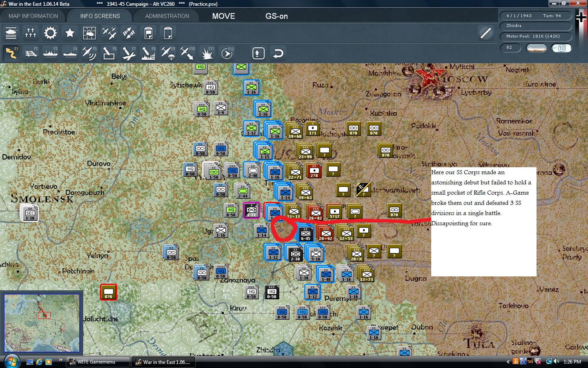
Task: Open the blank logistics report clipboard icon
Action: 168,33
